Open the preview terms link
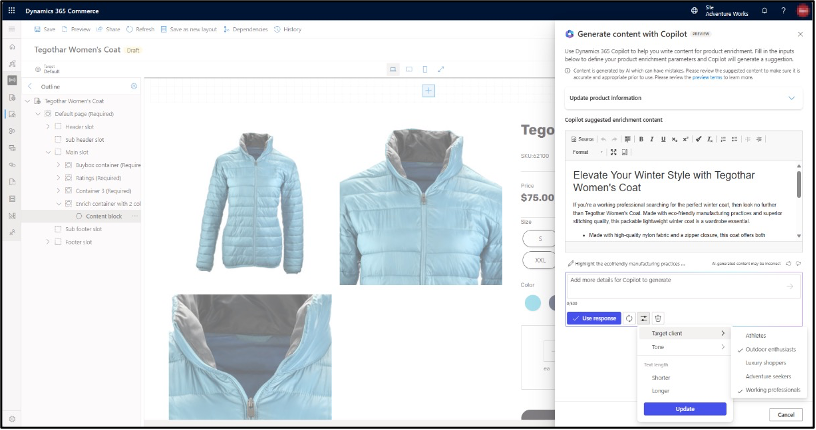 707,77
